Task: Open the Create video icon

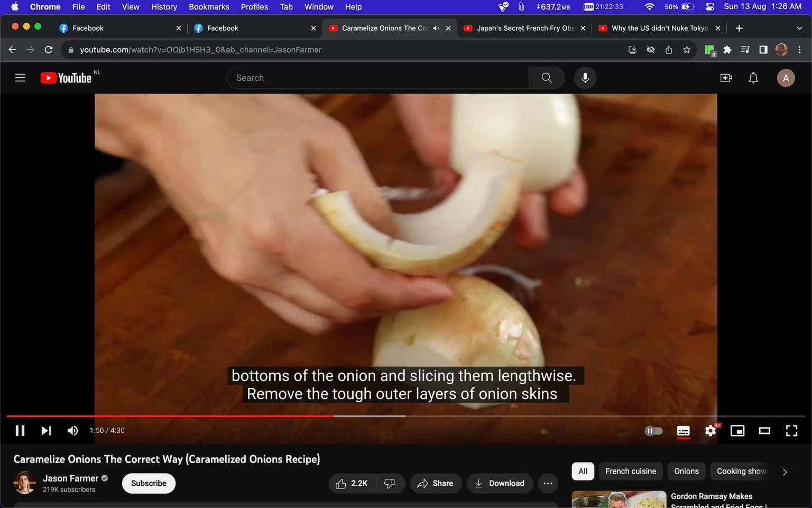Action: [726, 78]
